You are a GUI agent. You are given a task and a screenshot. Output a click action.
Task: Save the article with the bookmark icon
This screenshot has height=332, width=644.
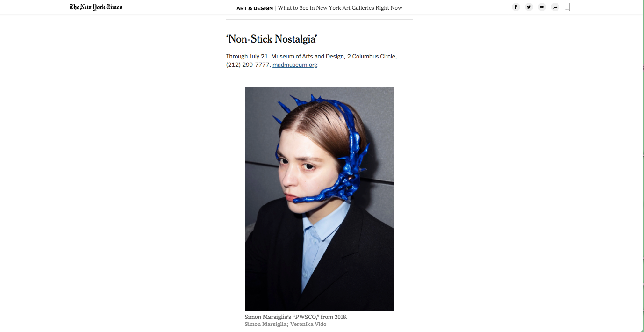567,7
